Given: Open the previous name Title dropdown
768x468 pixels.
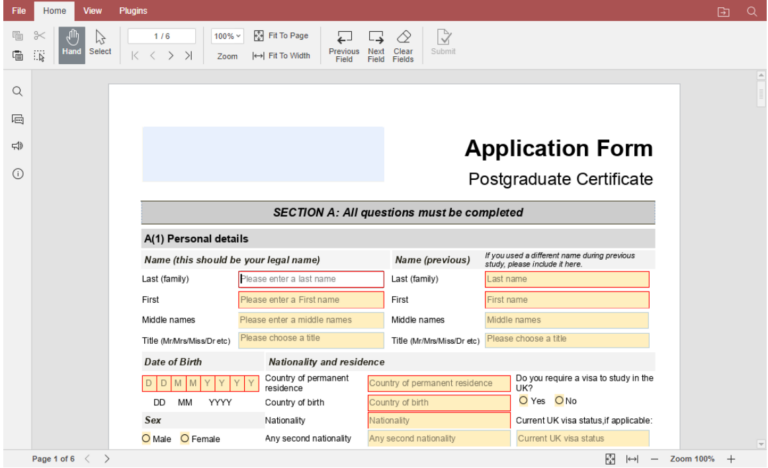Looking at the screenshot, I should (566, 339).
